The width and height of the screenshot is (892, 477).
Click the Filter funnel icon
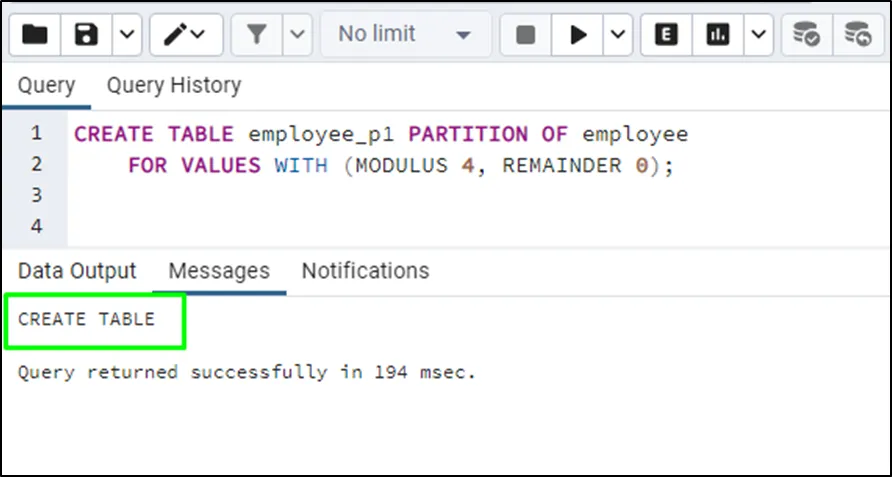[257, 35]
